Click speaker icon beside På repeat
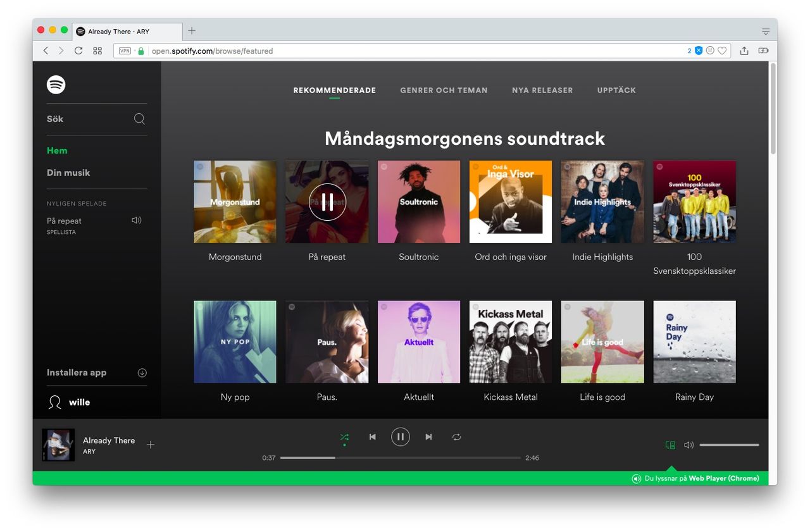The width and height of the screenshot is (810, 532). click(x=136, y=220)
